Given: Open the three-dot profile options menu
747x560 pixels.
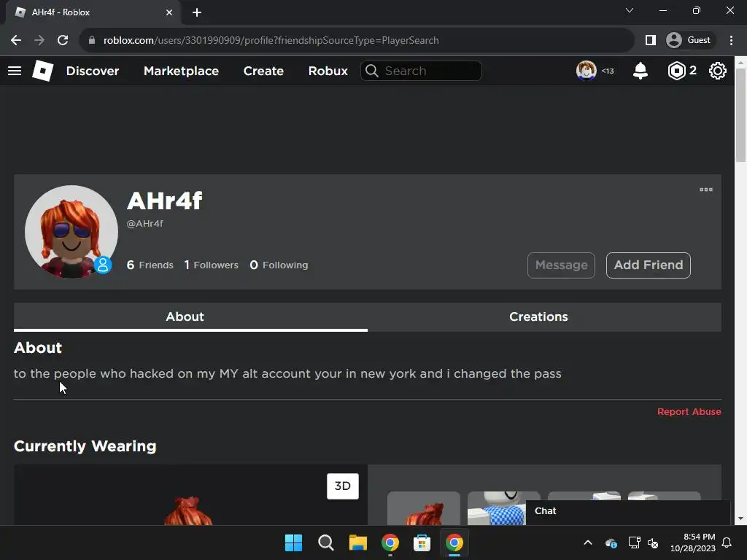Looking at the screenshot, I should (x=706, y=190).
